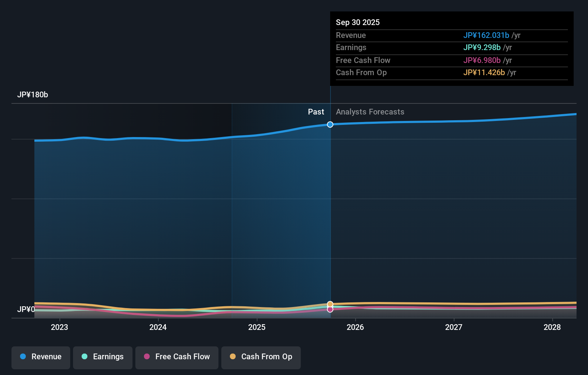Collapse the Analysts Forecasts region
The height and width of the screenshot is (375, 588).
(370, 112)
